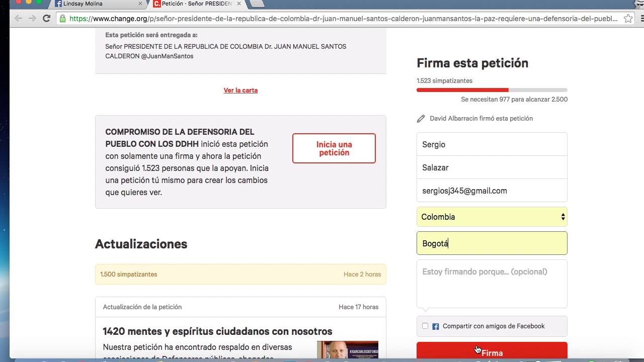
Task: Click COMPROMISO DE LA DEFENSORIA DEL PUEBLO title
Action: point(180,138)
